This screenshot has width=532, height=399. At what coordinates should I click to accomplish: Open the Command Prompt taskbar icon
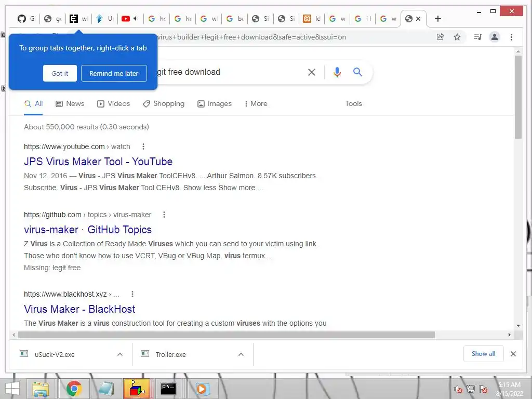click(x=168, y=389)
